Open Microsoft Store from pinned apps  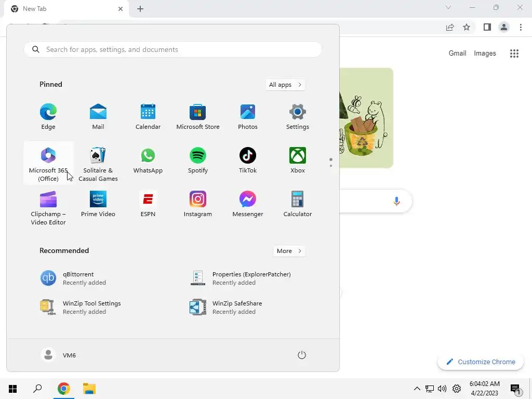[198, 117]
